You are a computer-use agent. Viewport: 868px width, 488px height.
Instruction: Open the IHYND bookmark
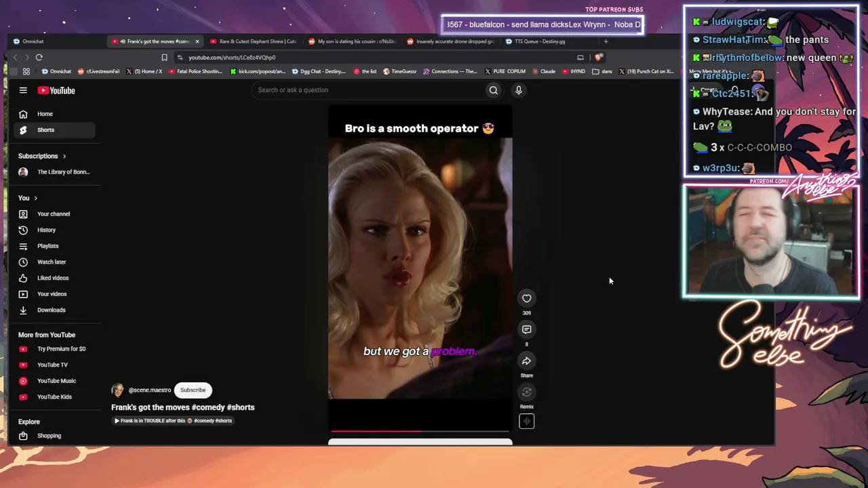[574, 71]
